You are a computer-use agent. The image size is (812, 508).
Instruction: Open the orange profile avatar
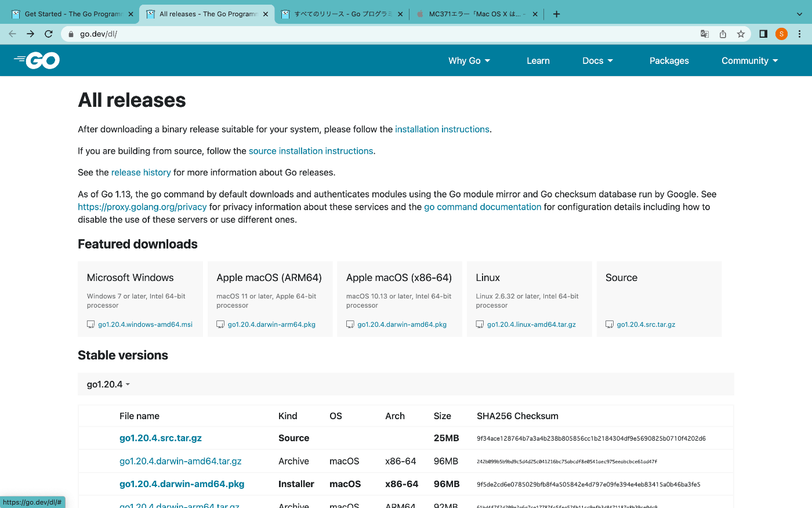781,34
